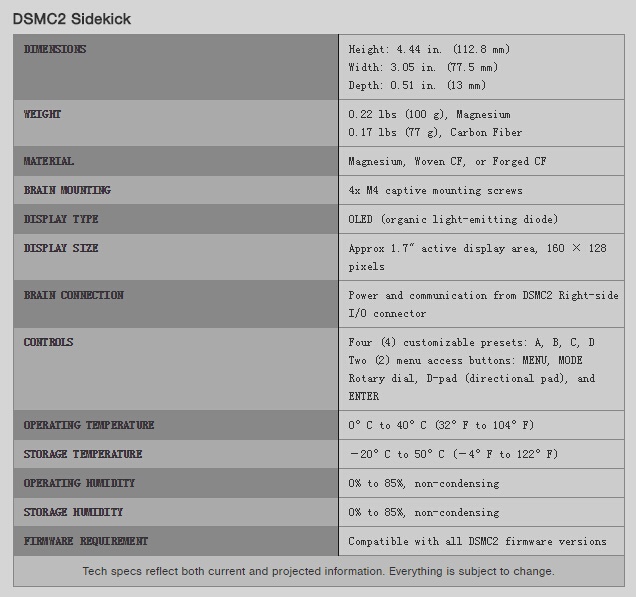
Task: Click the DSMC2 Sidekick heading
Action: [x=71, y=19]
